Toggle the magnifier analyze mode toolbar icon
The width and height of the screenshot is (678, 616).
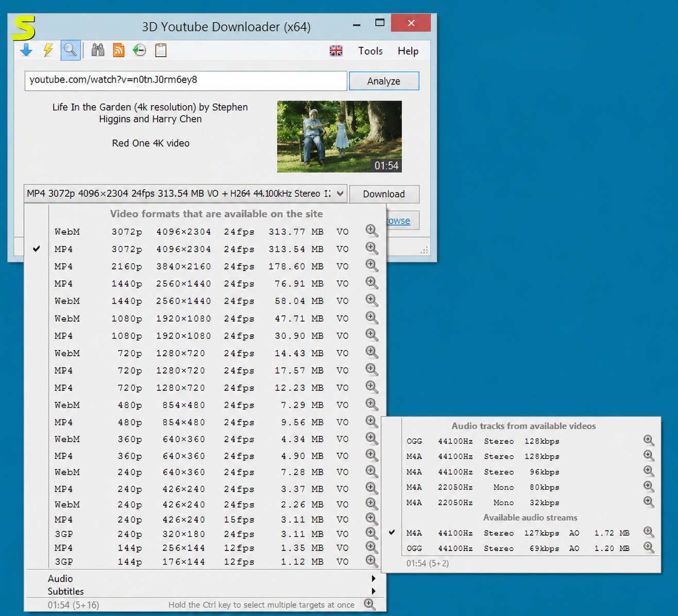click(x=70, y=51)
